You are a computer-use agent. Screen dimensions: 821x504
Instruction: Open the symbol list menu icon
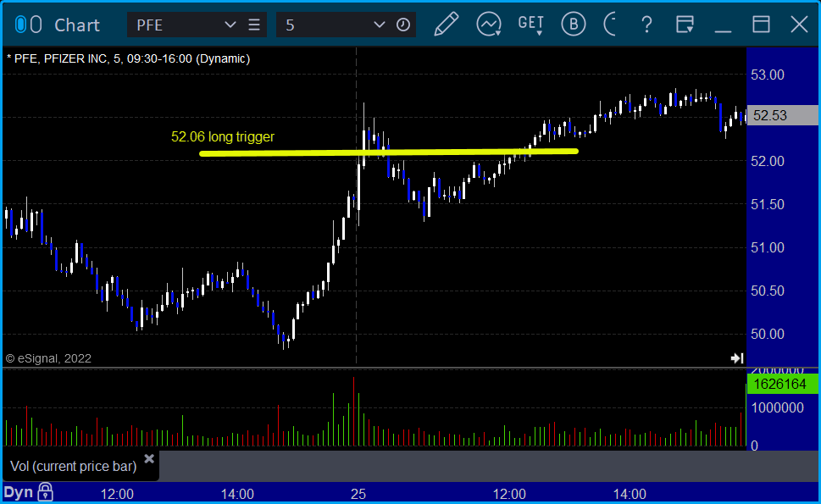(x=254, y=25)
